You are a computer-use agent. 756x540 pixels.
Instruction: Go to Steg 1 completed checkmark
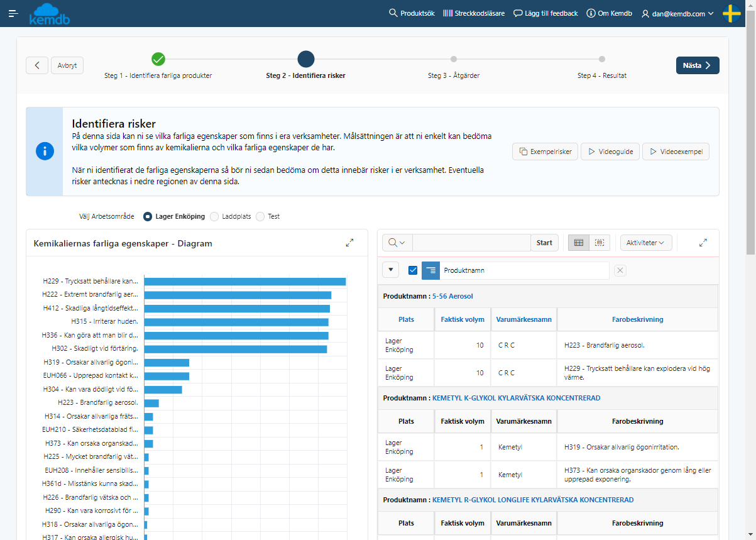coord(158,60)
